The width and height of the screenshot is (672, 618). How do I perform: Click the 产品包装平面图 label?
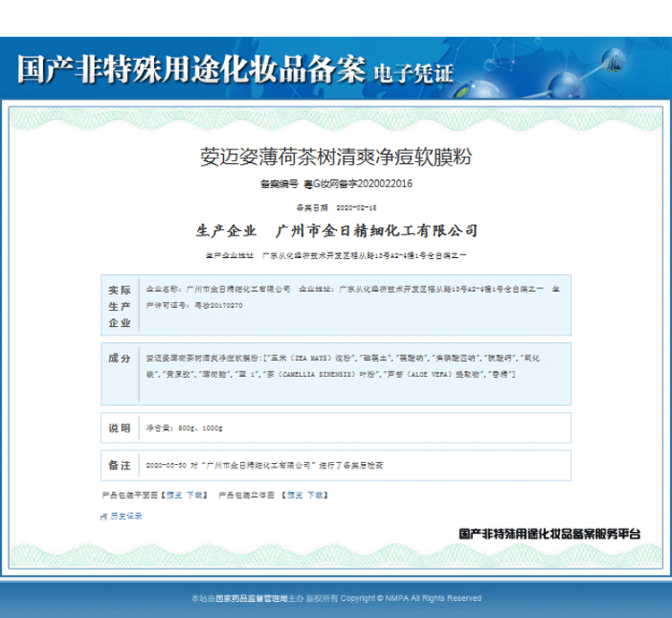(130, 495)
